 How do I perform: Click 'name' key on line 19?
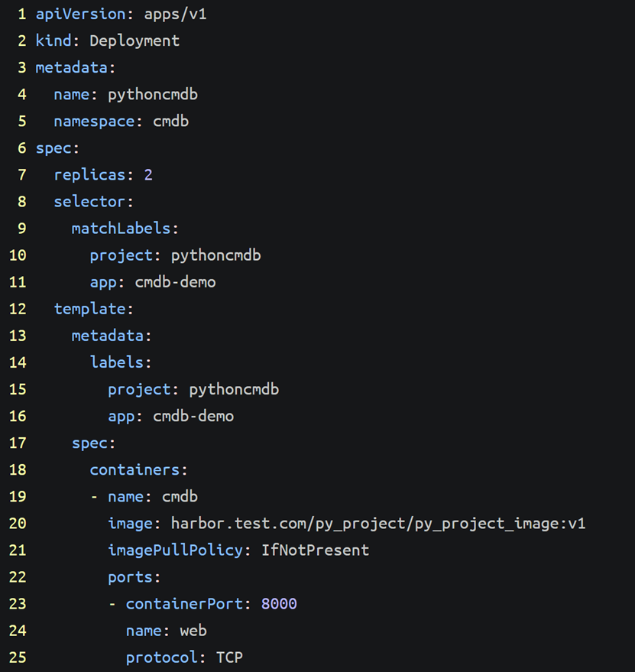(x=125, y=497)
